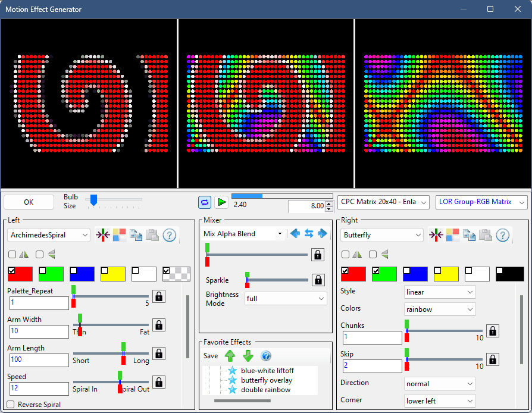
Task: Paste settings into the Left effect
Action: (x=152, y=235)
